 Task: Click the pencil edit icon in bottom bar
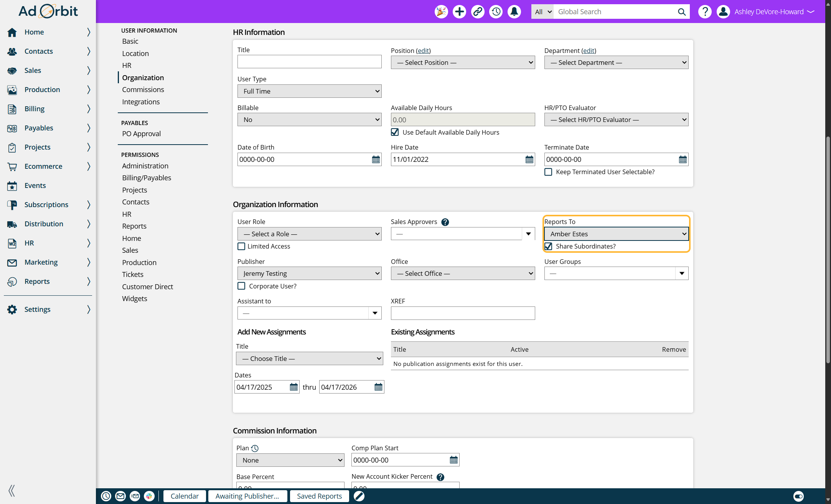(359, 496)
